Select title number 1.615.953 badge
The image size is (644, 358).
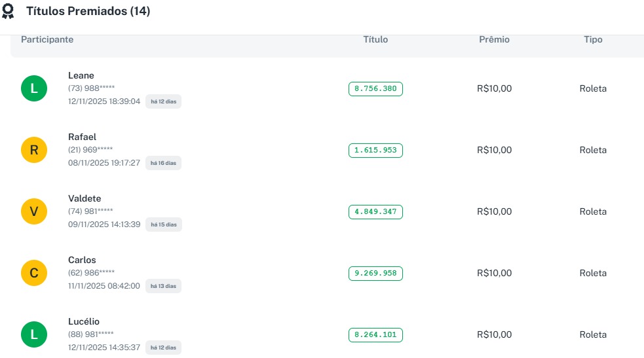point(375,150)
